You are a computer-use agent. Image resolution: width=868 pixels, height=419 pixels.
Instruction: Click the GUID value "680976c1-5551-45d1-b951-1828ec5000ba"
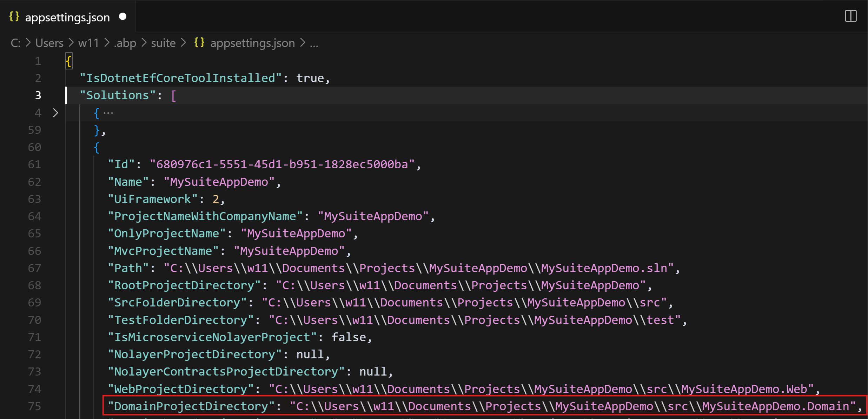(282, 164)
